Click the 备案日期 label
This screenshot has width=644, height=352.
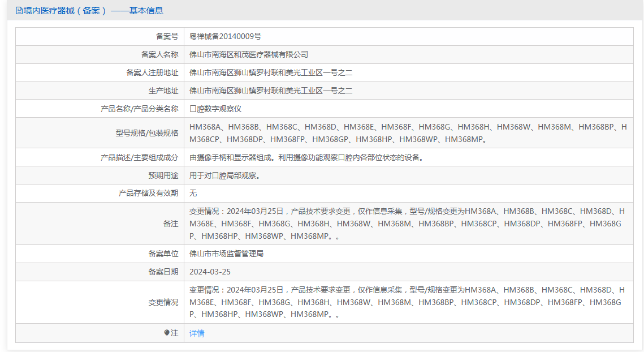pyautogui.click(x=163, y=272)
